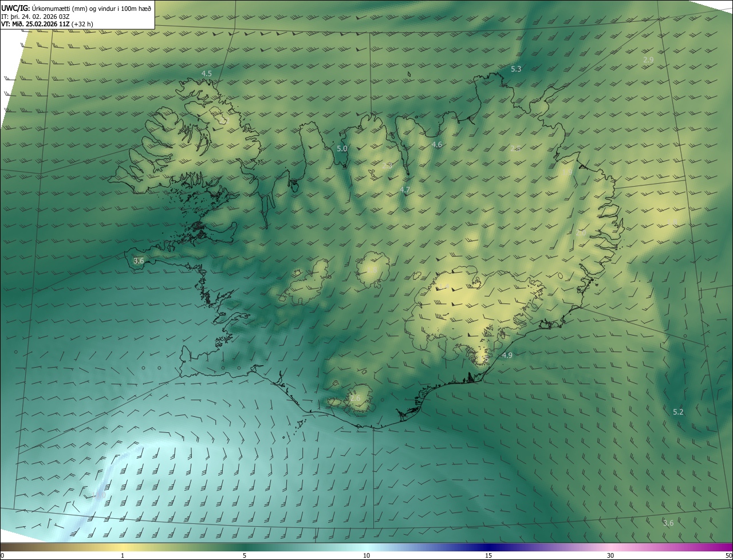Click the 4.7 value label on the map

point(405,190)
